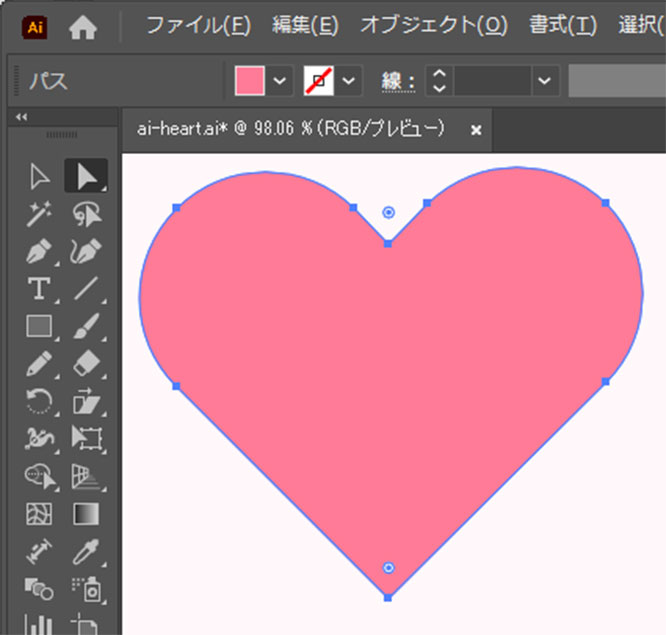
Task: Open the stroke color dropdown arrow
Action: coord(348,81)
